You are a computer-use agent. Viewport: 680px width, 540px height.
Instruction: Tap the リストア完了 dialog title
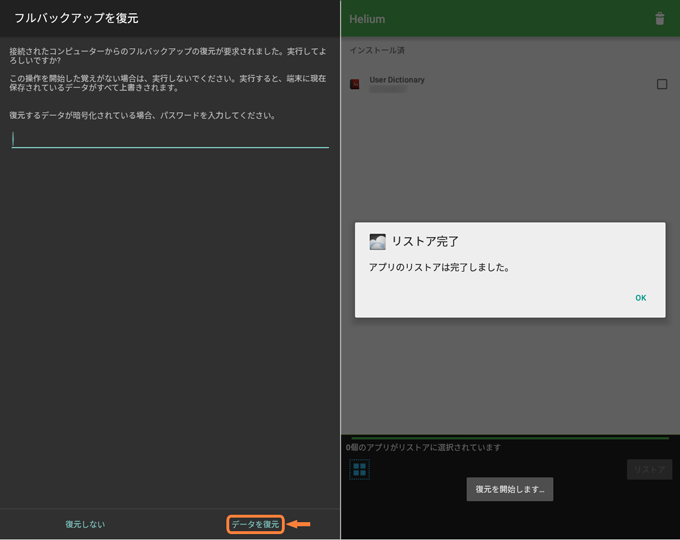coord(425,242)
